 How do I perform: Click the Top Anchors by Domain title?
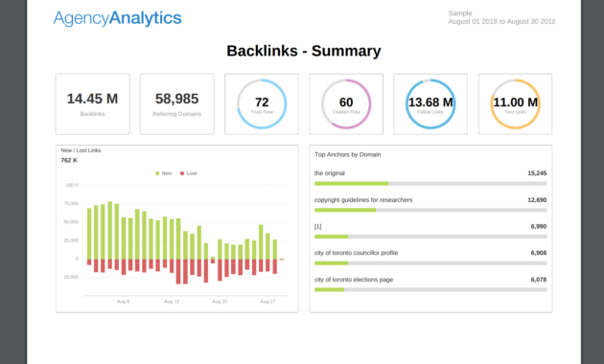pos(347,154)
